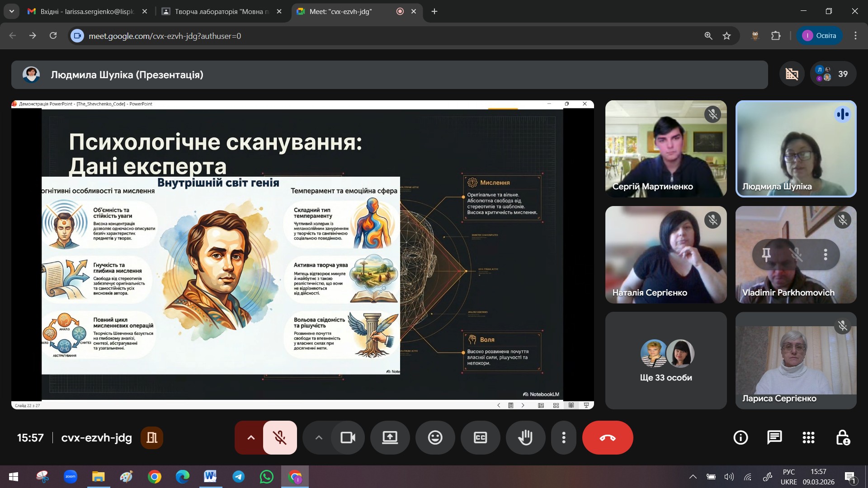868x488 pixels.
Task: Show all 39 participants
Action: [x=833, y=74]
